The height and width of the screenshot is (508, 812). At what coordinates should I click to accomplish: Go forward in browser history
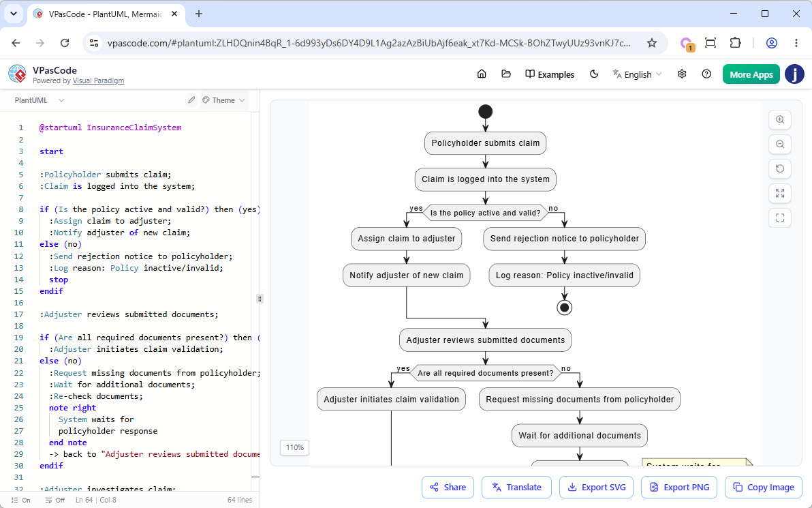(x=40, y=43)
